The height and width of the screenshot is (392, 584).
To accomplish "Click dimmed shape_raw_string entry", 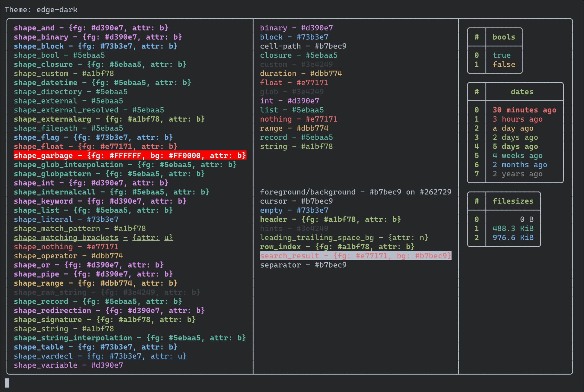I will 107,293.
